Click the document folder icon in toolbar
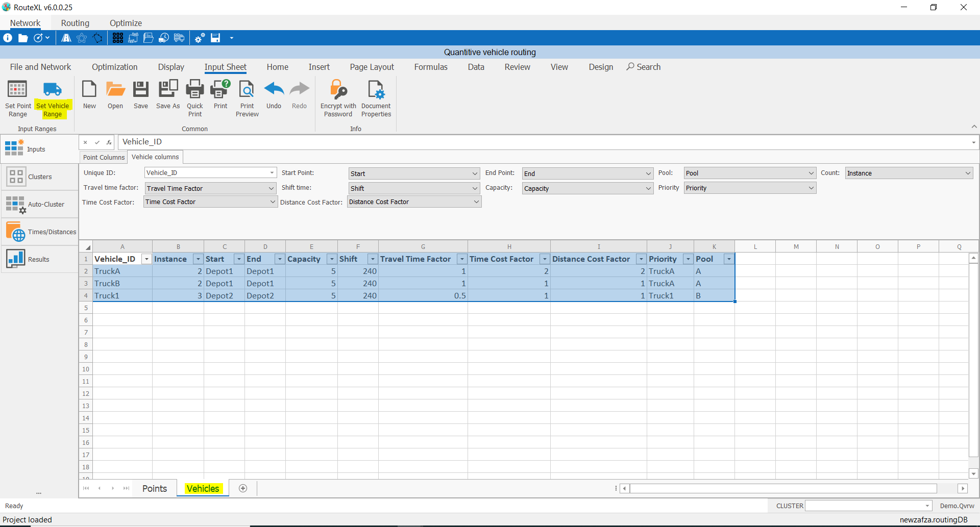Image resolution: width=980 pixels, height=527 pixels. pyautogui.click(x=149, y=38)
